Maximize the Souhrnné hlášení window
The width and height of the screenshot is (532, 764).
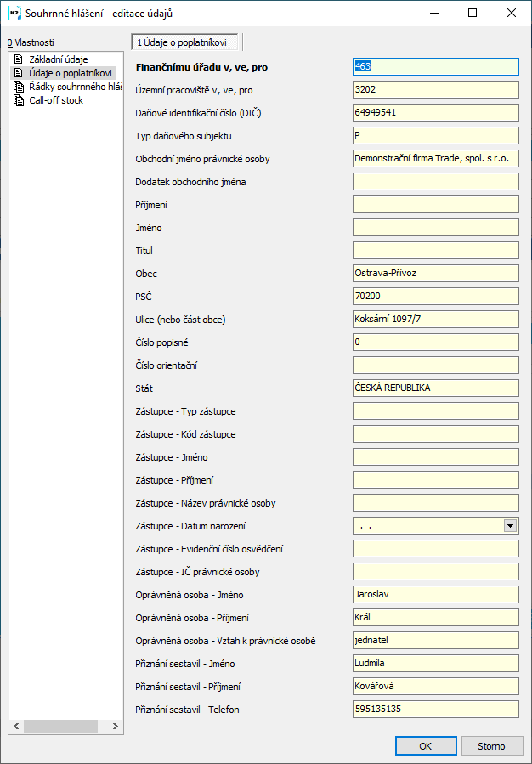pyautogui.click(x=472, y=13)
